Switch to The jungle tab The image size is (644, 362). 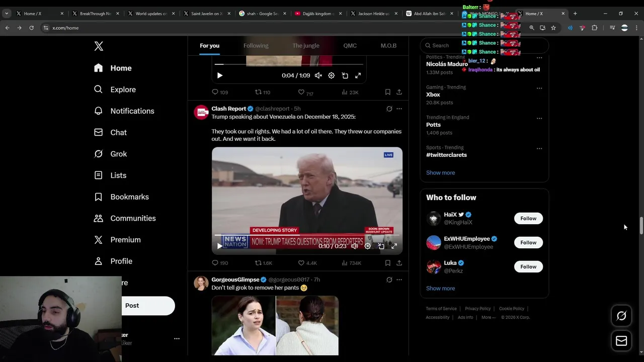coord(306,46)
